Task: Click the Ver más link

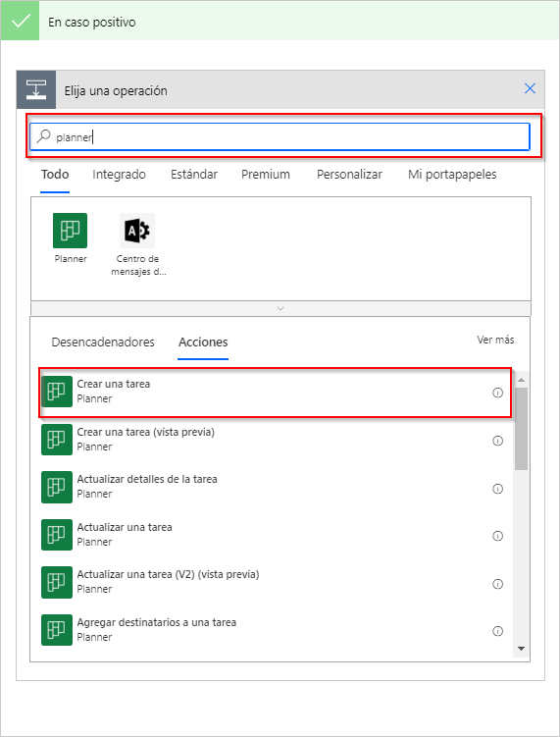Action: [x=495, y=340]
